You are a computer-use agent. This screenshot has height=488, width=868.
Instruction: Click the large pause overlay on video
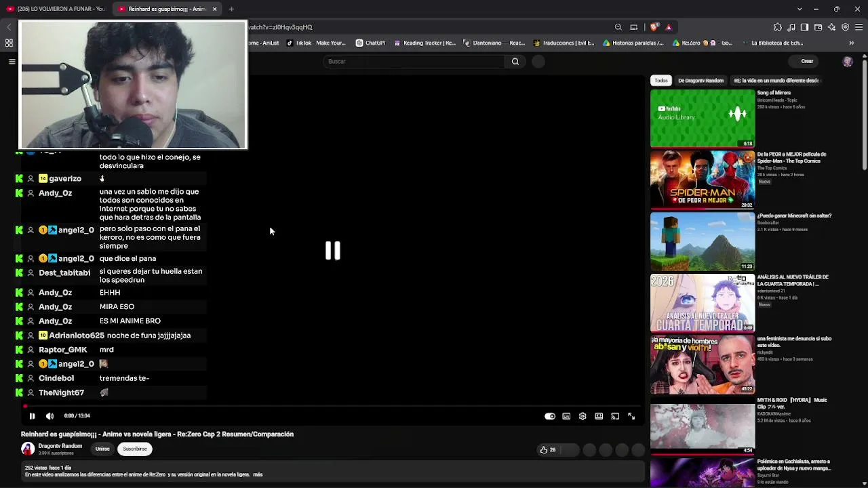(332, 251)
